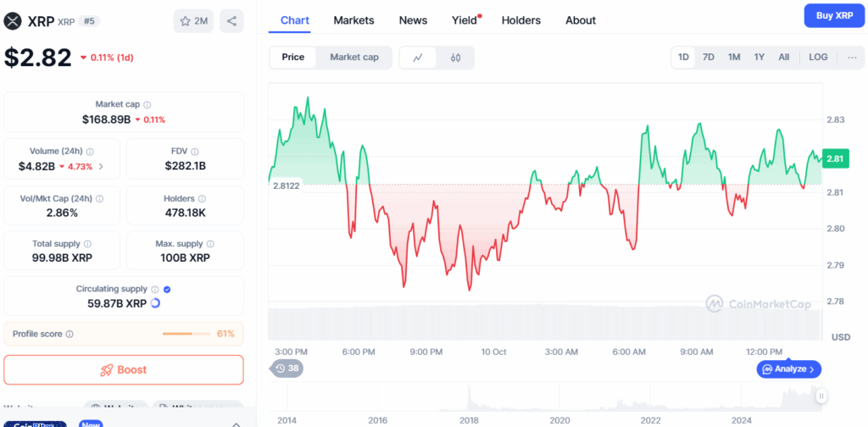Click the $282.1B FDV value
Image resolution: width=868 pixels, height=427 pixels.
[186, 166]
